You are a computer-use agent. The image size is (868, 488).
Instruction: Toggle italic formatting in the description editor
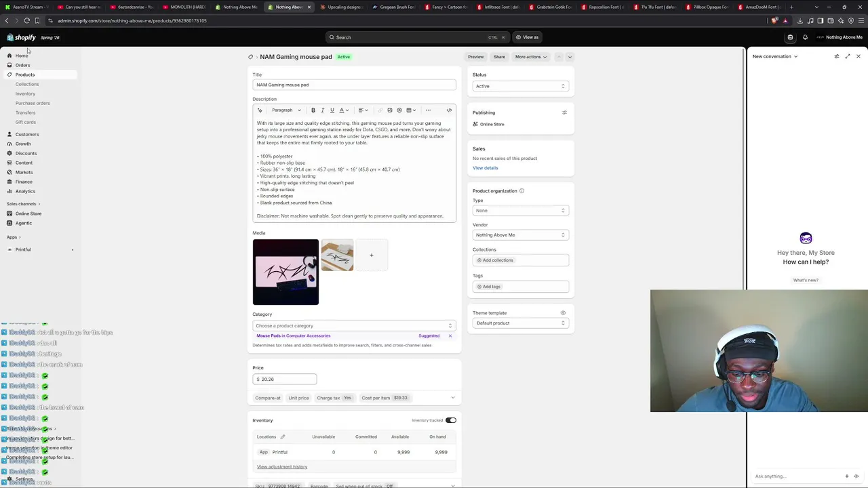click(x=322, y=110)
